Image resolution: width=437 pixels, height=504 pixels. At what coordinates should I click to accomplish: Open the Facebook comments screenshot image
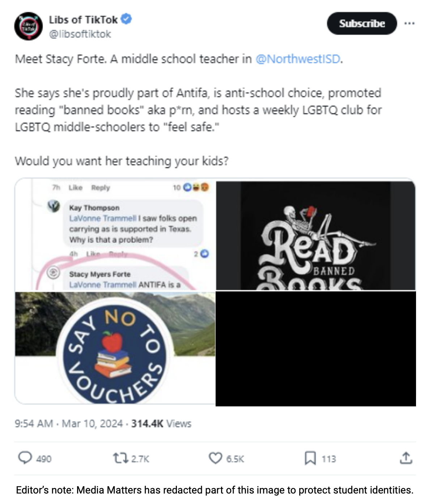pos(115,235)
